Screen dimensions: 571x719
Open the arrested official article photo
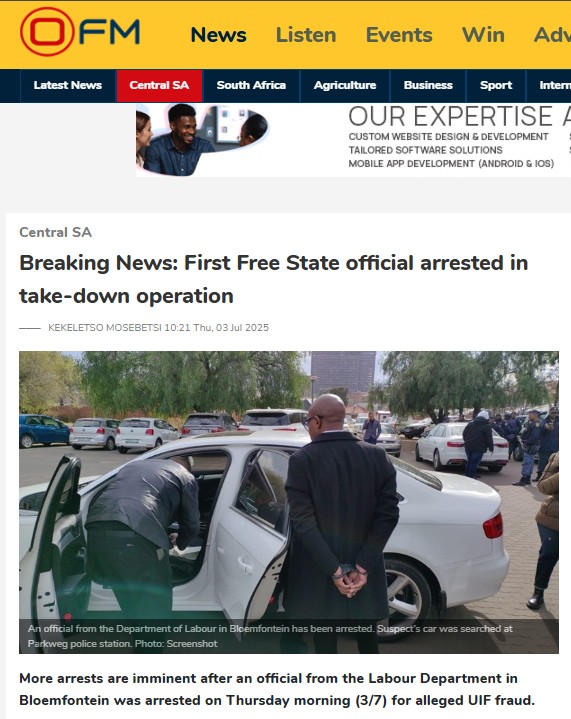pos(289,502)
